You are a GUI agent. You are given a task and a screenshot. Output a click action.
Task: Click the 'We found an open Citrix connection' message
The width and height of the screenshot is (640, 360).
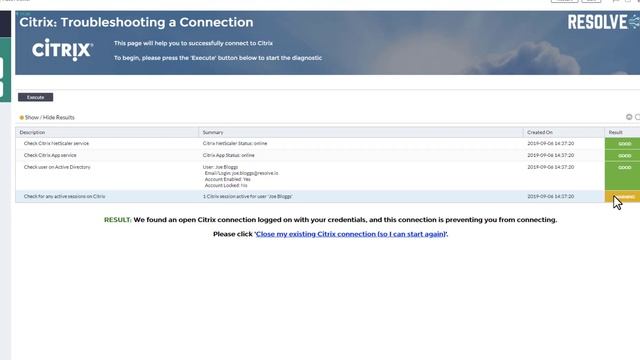click(345, 220)
